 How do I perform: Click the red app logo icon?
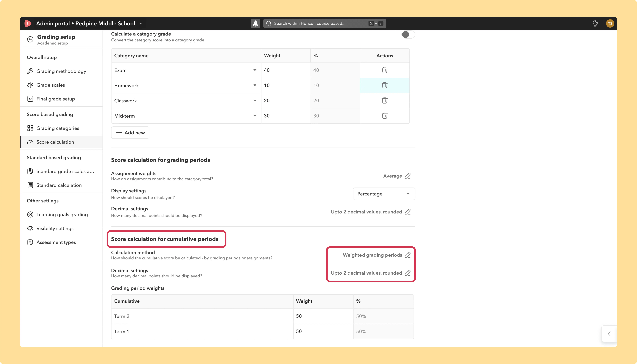[x=28, y=24]
